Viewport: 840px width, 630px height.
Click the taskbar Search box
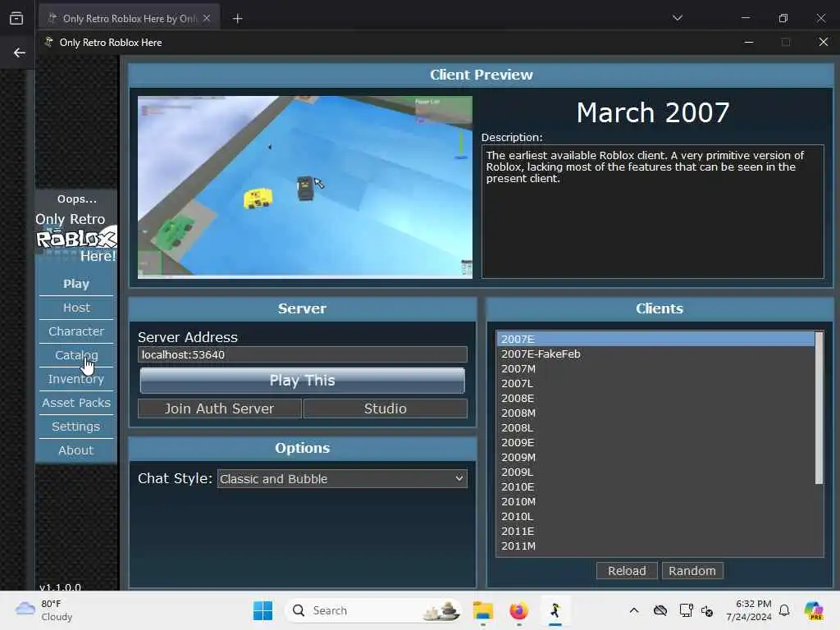pos(373,610)
